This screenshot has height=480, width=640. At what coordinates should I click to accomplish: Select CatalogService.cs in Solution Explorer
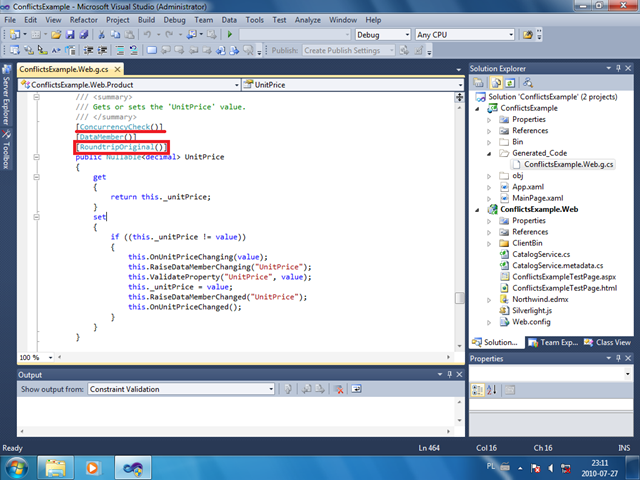point(541,254)
